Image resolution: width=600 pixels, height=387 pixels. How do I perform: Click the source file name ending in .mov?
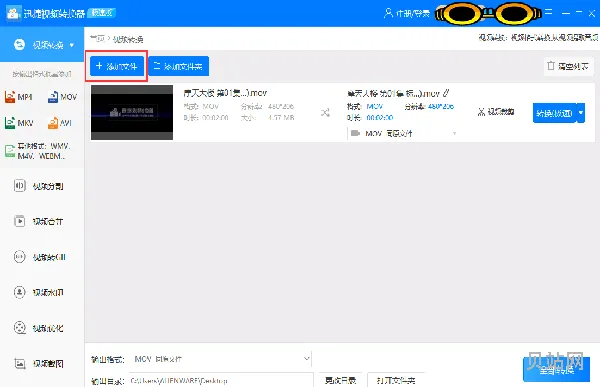click(x=225, y=93)
